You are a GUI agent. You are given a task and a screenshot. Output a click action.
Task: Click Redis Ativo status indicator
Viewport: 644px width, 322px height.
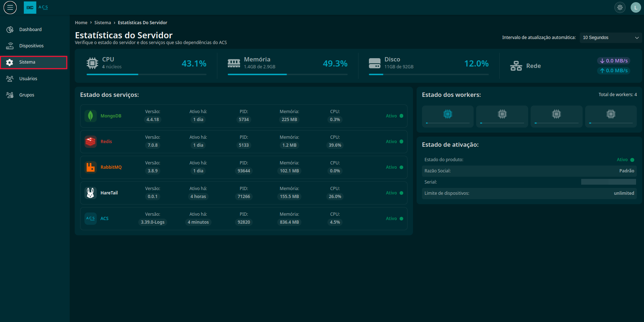point(395,142)
